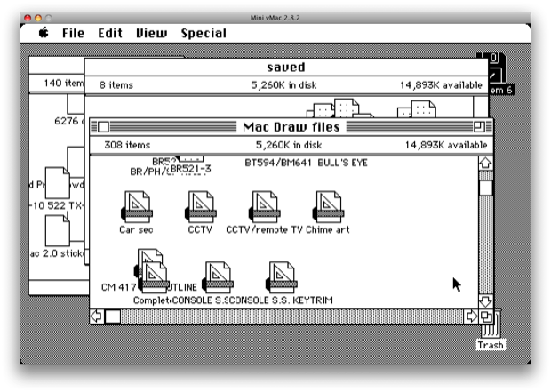551x392 pixels.
Task: Click the 8 items text in saved window
Action: tap(116, 85)
